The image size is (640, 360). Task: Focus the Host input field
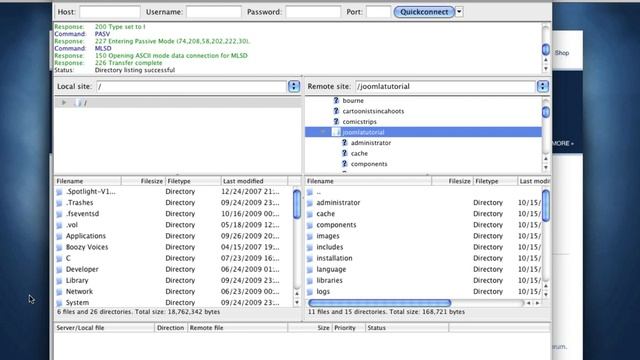click(x=110, y=12)
